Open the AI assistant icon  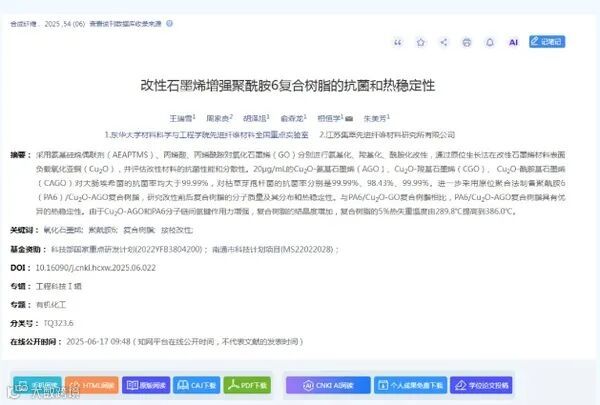coord(513,42)
